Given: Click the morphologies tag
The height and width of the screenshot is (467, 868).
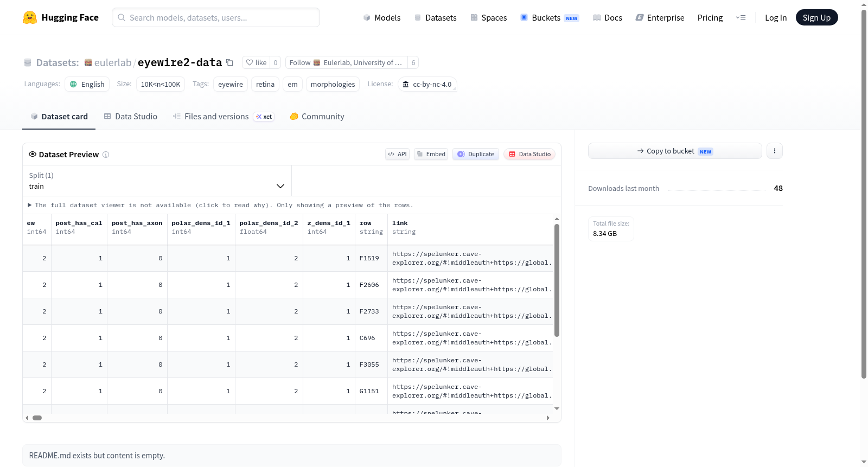Looking at the screenshot, I should click(333, 84).
